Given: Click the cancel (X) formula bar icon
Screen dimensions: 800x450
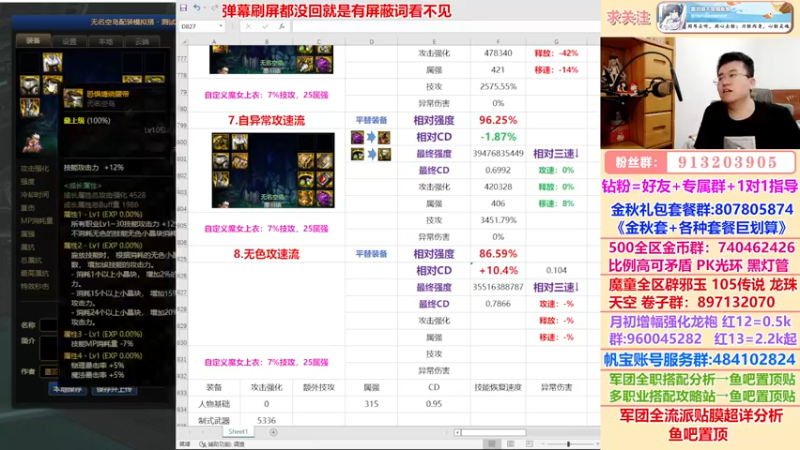Looking at the screenshot, I should click(248, 26).
